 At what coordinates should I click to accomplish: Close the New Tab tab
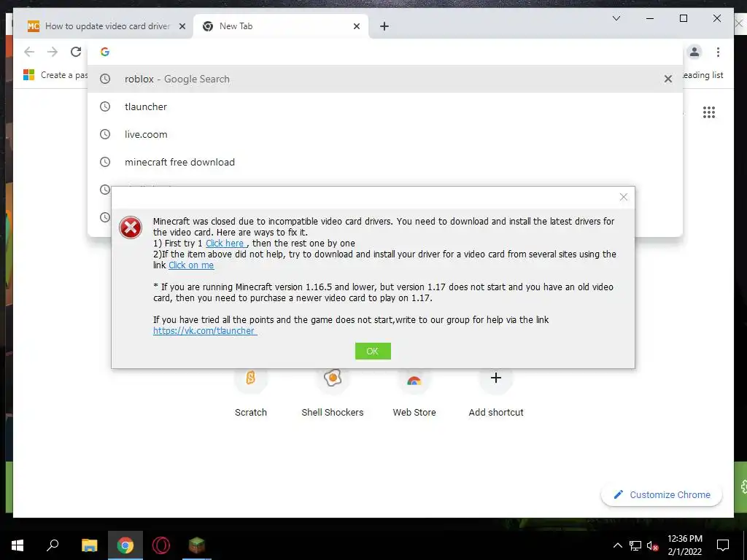click(356, 26)
